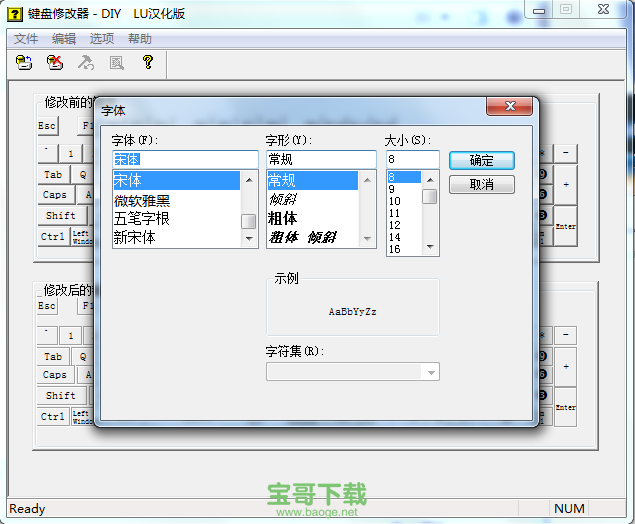Confirm font with the 确定 button
This screenshot has width=635, height=524.
click(482, 160)
